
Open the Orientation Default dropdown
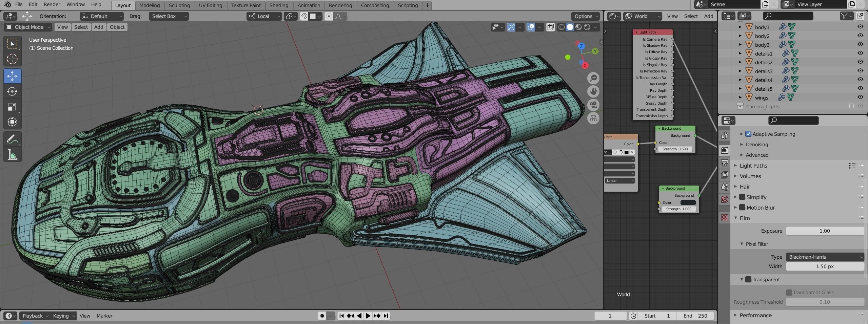(101, 16)
